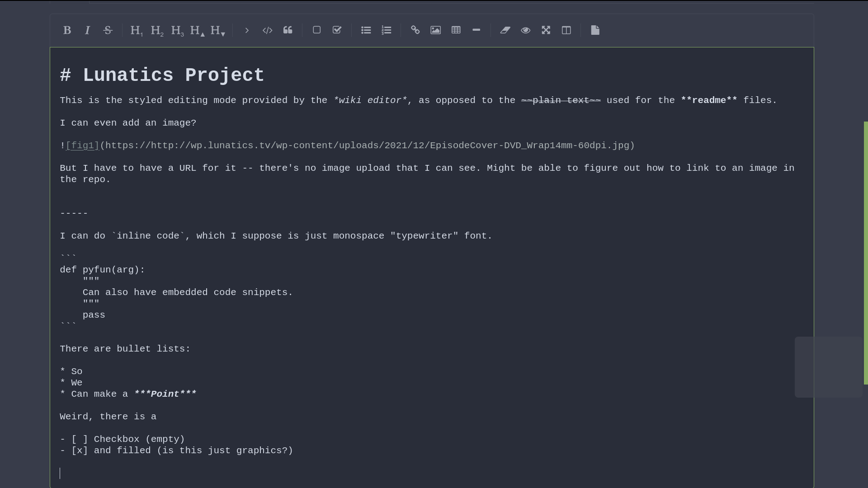Insert inline code with code icon

click(267, 30)
